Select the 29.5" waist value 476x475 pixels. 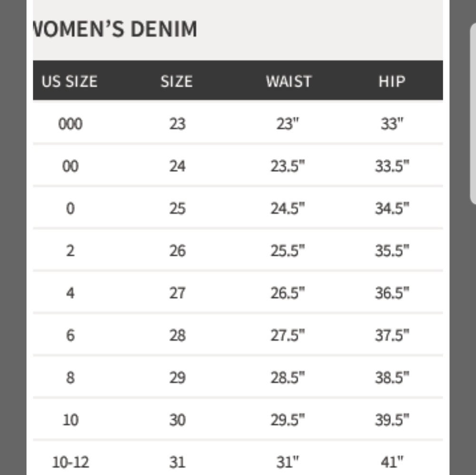pyautogui.click(x=288, y=420)
